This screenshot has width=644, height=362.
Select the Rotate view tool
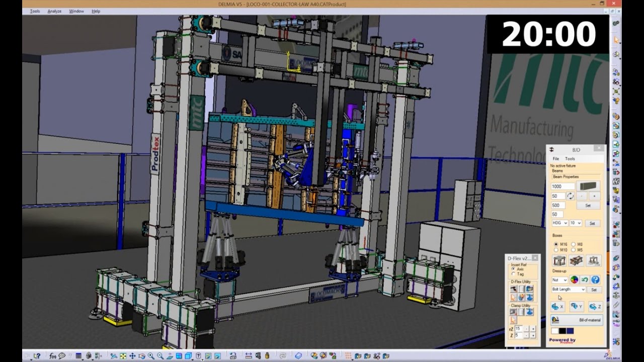coord(142,356)
